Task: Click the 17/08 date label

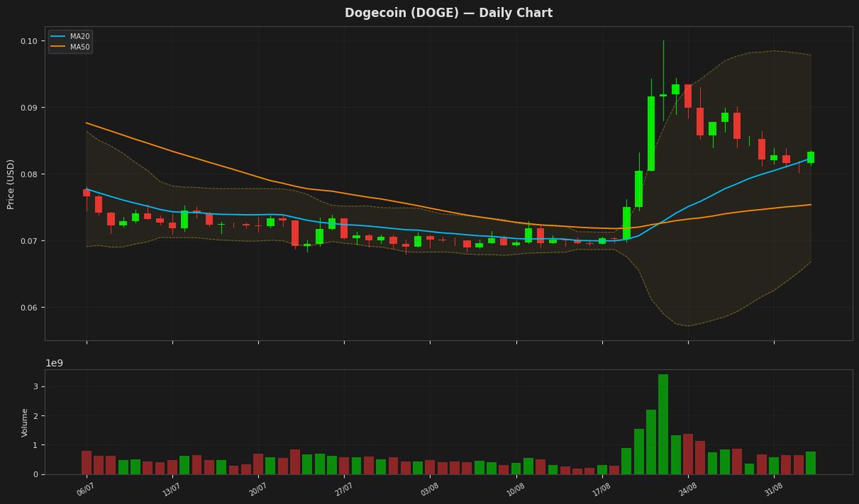Action: click(x=600, y=489)
